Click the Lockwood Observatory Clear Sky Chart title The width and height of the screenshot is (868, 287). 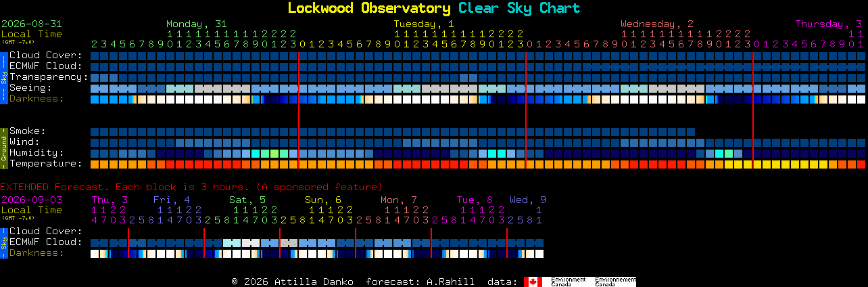(x=433, y=8)
